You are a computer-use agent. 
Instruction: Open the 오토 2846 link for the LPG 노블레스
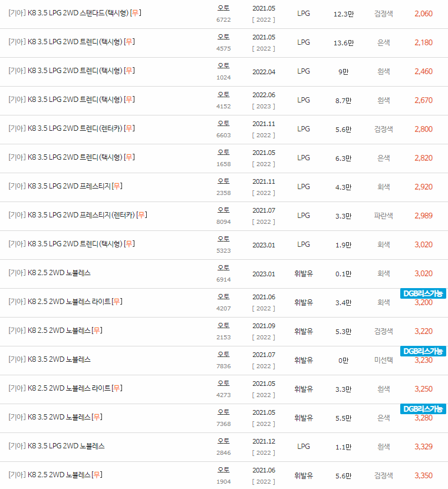223,442
